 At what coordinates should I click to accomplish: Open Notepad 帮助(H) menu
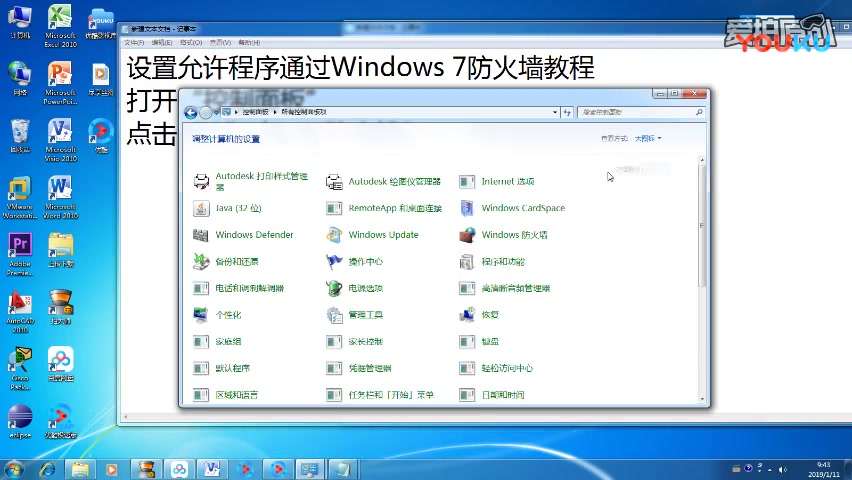pyautogui.click(x=249, y=42)
